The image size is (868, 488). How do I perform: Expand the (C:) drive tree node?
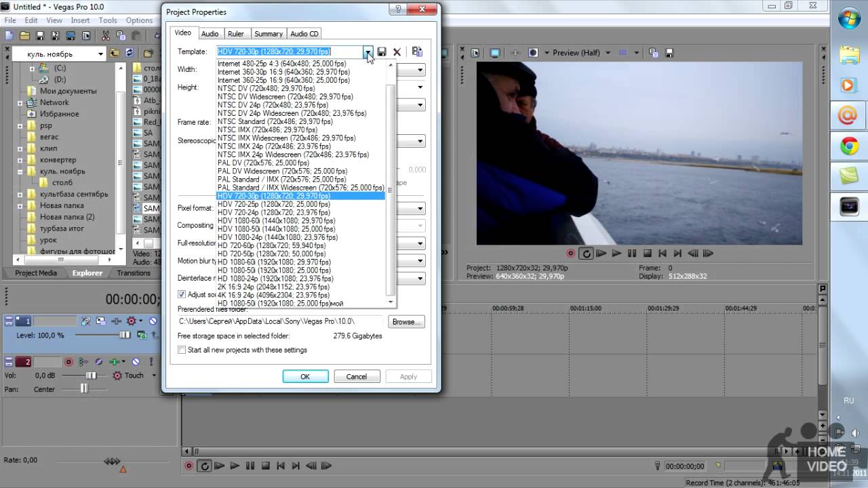tap(32, 68)
